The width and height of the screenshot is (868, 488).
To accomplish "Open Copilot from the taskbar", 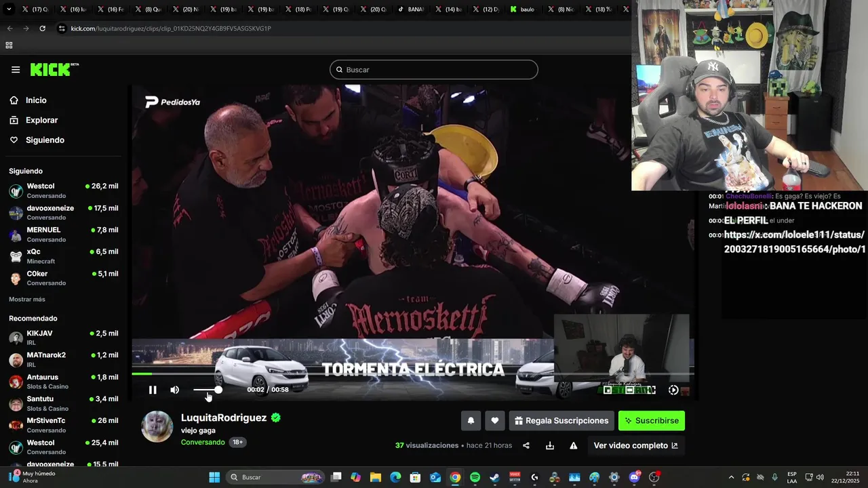I will (356, 477).
